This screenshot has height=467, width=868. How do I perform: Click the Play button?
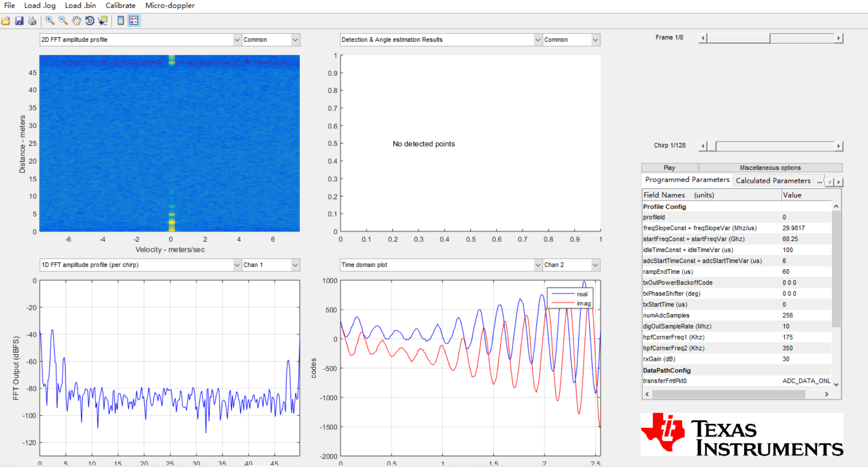pyautogui.click(x=670, y=168)
